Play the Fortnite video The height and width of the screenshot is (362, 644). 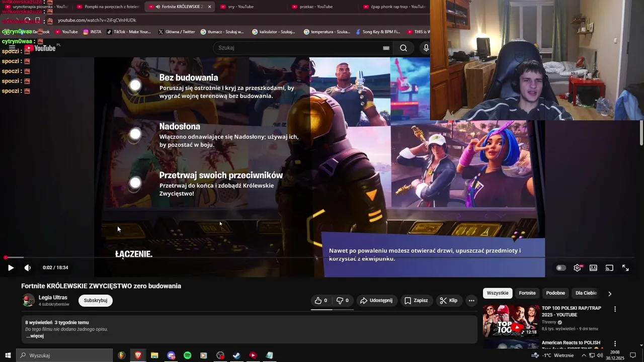click(11, 268)
